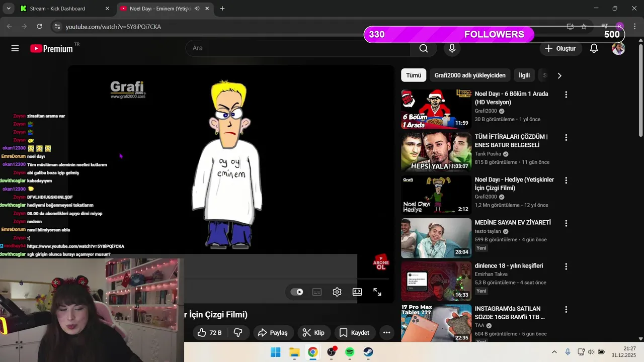View site information icon beside URL
Viewport: 644px width, 362px height.
point(57,26)
